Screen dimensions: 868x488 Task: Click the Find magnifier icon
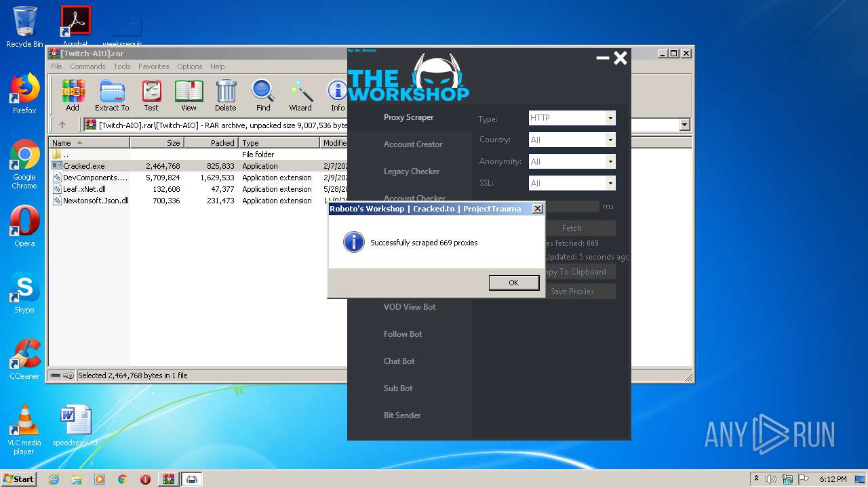pos(263,96)
